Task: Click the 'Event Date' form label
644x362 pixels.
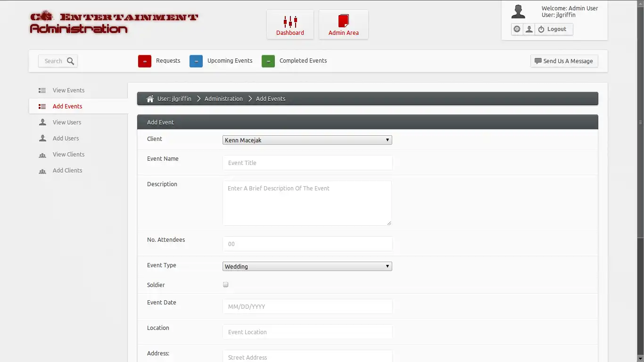Action: coord(162,303)
